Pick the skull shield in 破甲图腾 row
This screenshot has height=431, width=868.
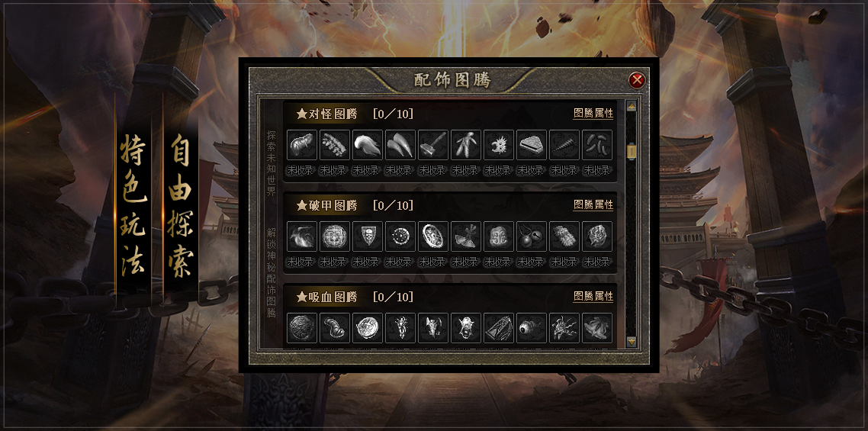coord(368,236)
